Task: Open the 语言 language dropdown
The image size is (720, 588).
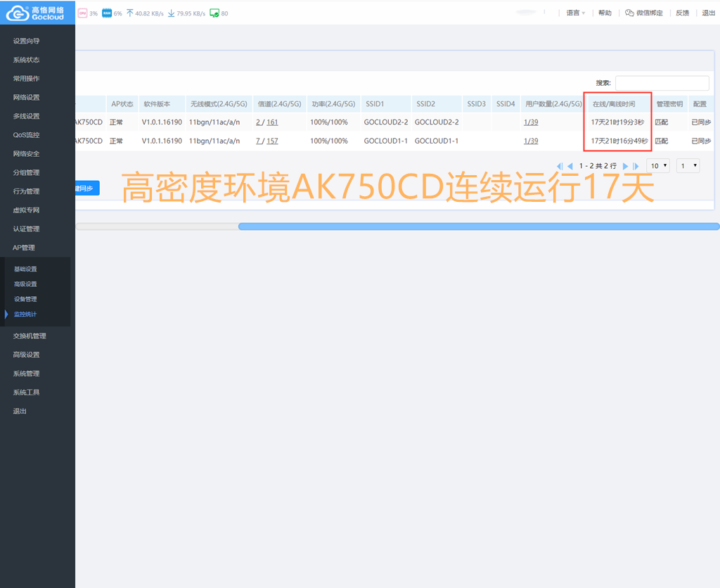Action: point(575,13)
